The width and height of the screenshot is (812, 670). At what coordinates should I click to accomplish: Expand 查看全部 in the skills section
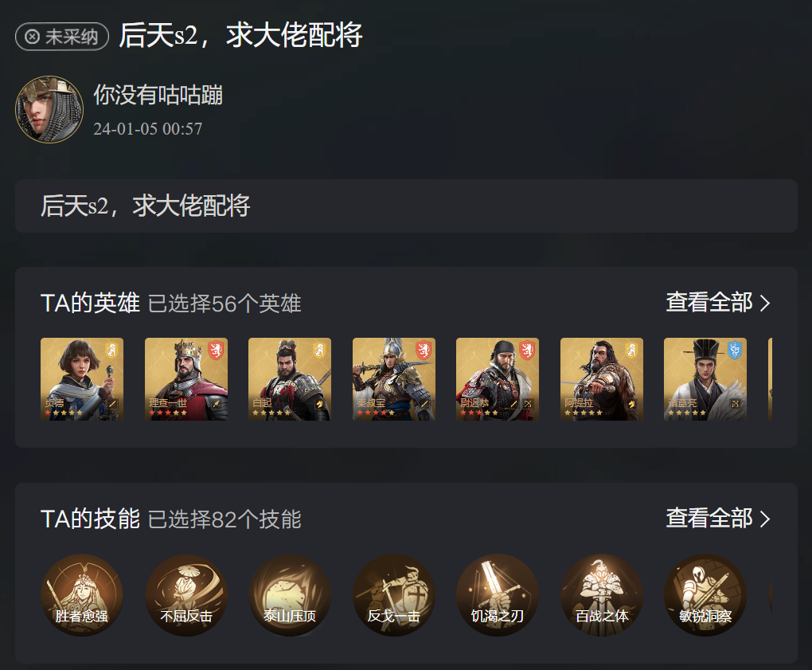pyautogui.click(x=718, y=518)
